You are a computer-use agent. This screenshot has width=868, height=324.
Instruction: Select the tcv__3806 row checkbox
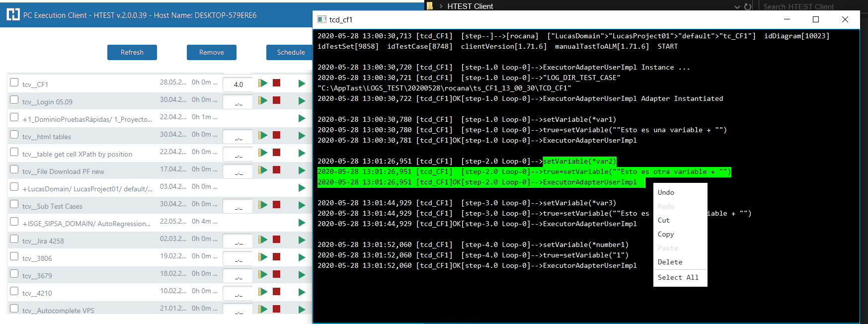pyautogui.click(x=14, y=256)
